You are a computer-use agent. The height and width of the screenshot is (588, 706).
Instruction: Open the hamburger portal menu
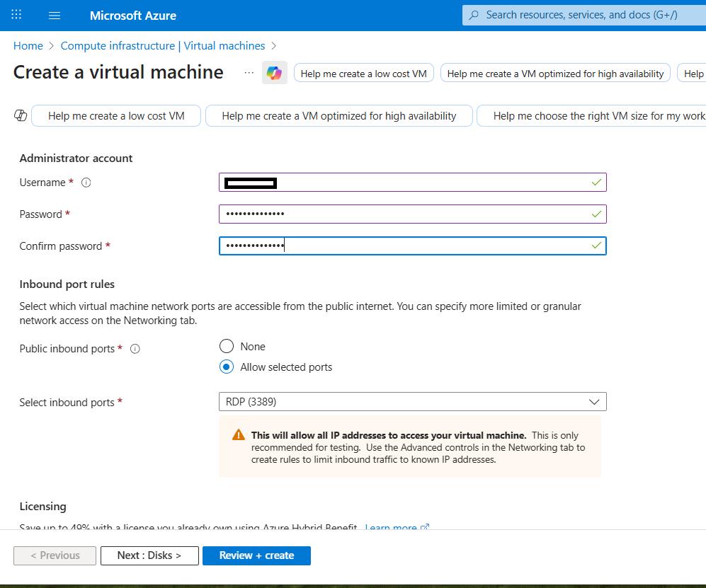click(x=55, y=16)
